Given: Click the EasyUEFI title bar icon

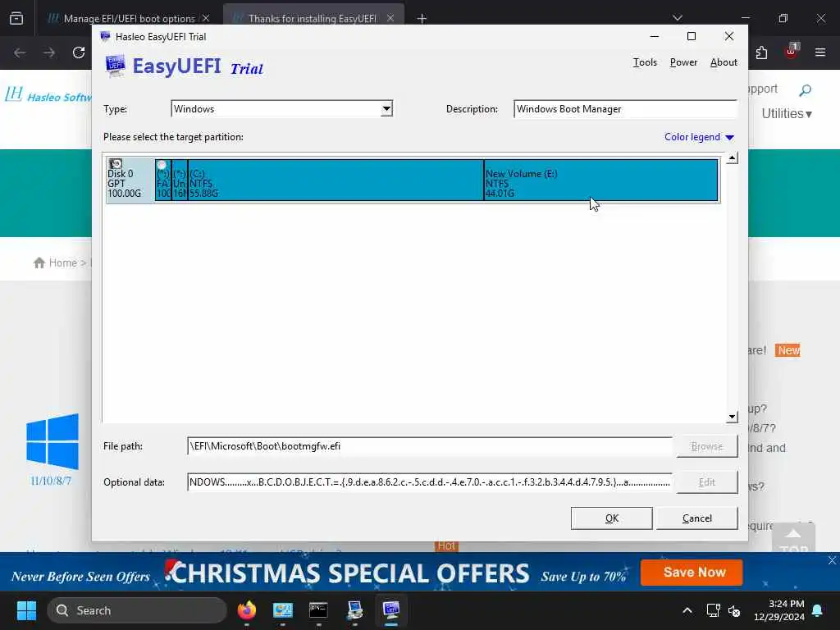Looking at the screenshot, I should point(105,36).
